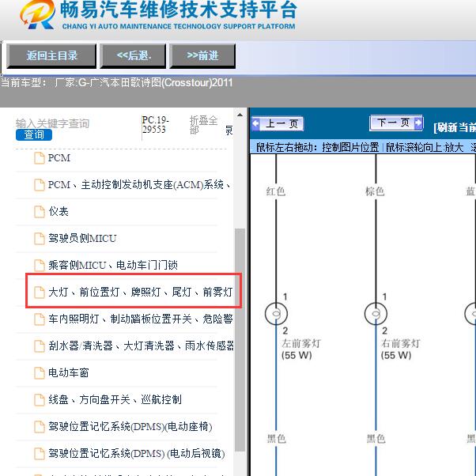Click the 折叠全部 collapse-all link

click(x=203, y=125)
